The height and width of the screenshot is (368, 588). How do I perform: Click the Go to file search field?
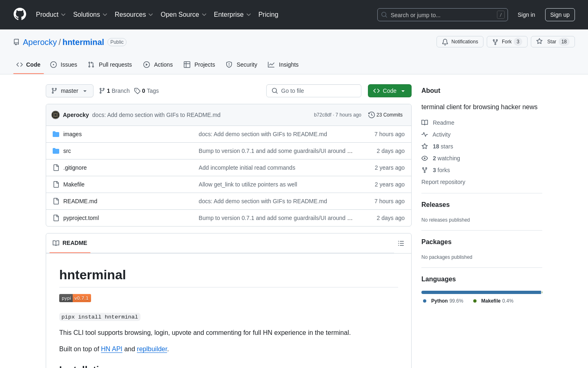(x=314, y=91)
